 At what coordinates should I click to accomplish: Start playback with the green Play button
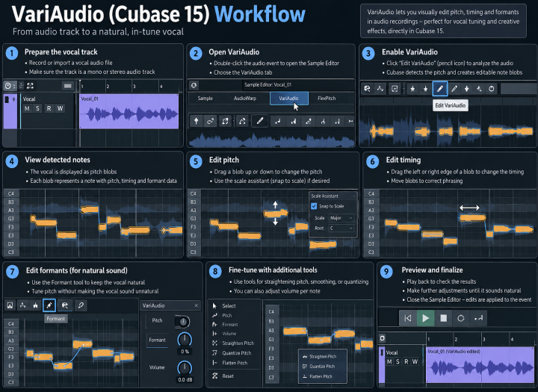pos(425,318)
